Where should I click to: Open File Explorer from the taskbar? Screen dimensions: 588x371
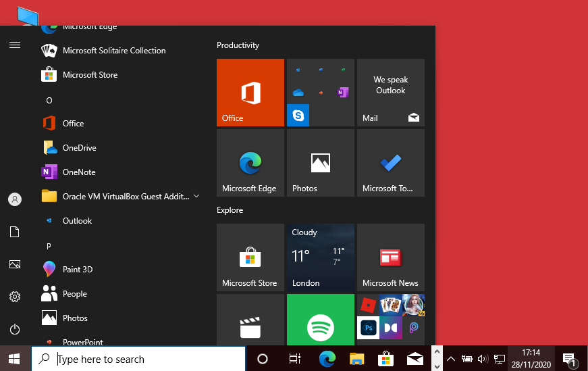click(356, 359)
